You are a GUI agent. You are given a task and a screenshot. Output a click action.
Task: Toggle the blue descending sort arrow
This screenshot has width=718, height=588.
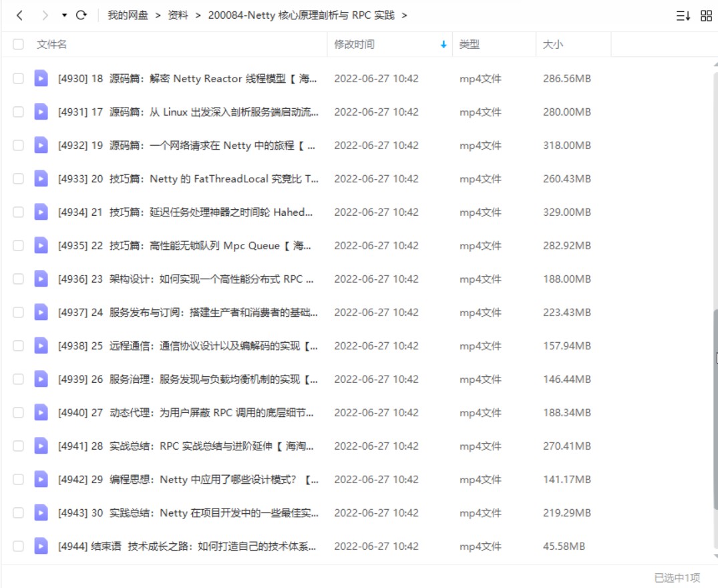(x=443, y=44)
